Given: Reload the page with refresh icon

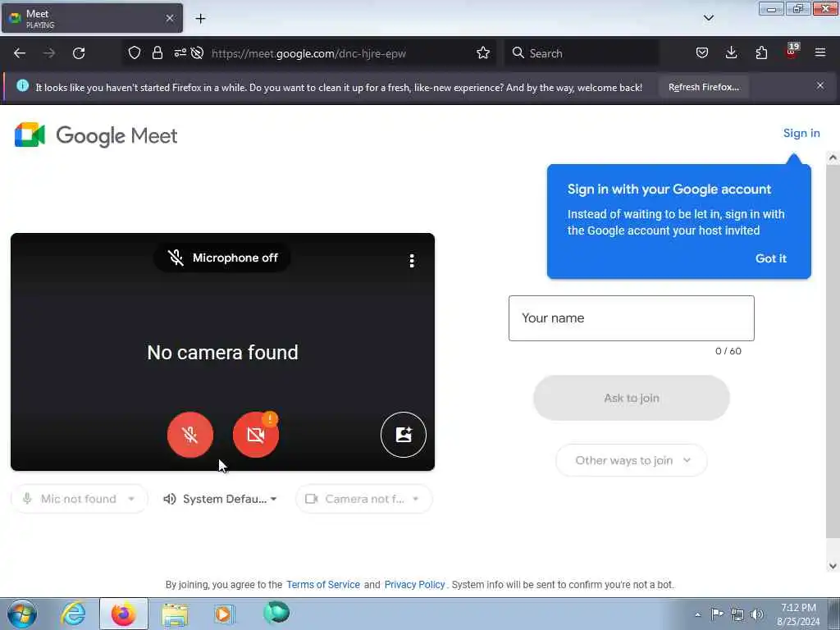Looking at the screenshot, I should tap(79, 53).
